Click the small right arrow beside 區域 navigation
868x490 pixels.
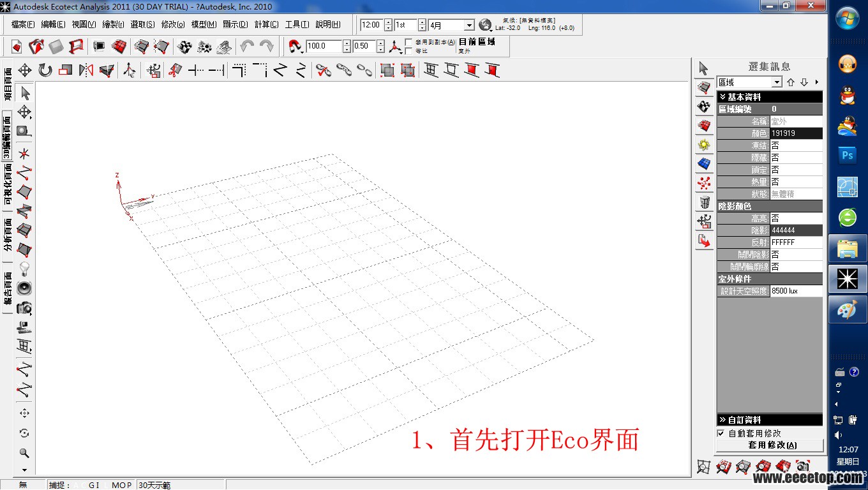(817, 82)
